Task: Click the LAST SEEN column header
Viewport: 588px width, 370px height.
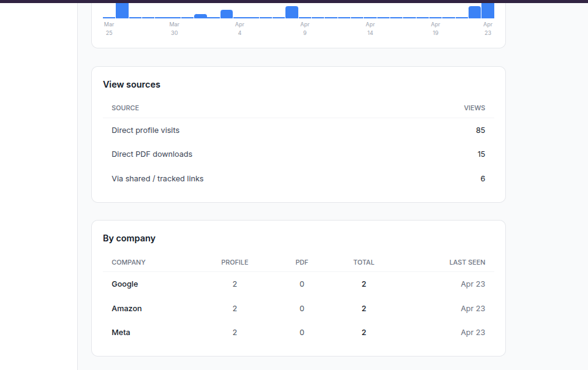Action: 467,262
